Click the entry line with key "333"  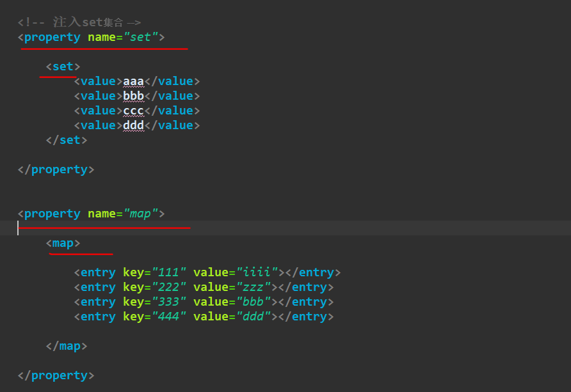tap(204, 302)
